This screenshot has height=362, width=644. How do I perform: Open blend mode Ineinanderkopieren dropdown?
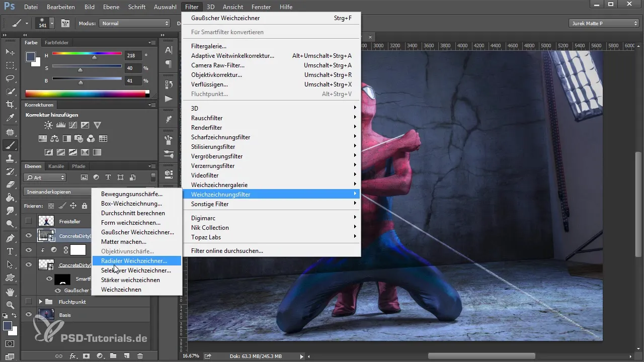pyautogui.click(x=56, y=192)
